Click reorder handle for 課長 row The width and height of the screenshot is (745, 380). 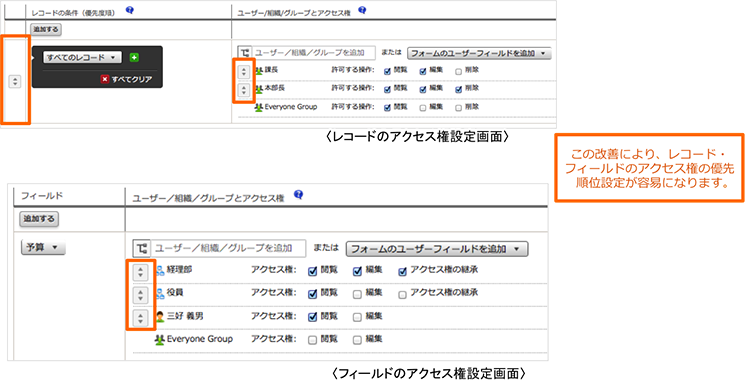[244, 72]
